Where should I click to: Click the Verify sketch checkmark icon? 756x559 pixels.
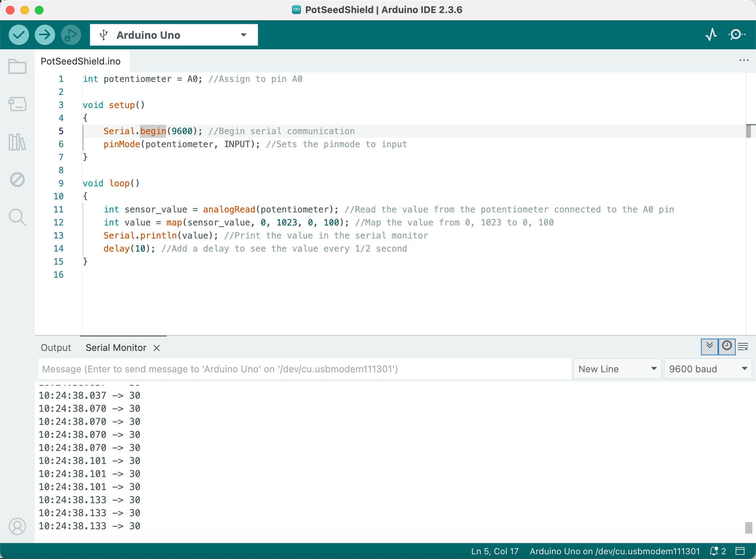tap(18, 34)
